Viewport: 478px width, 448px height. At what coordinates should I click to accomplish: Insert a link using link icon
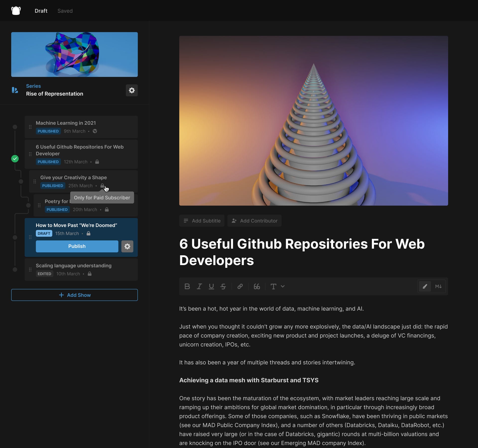(240, 286)
